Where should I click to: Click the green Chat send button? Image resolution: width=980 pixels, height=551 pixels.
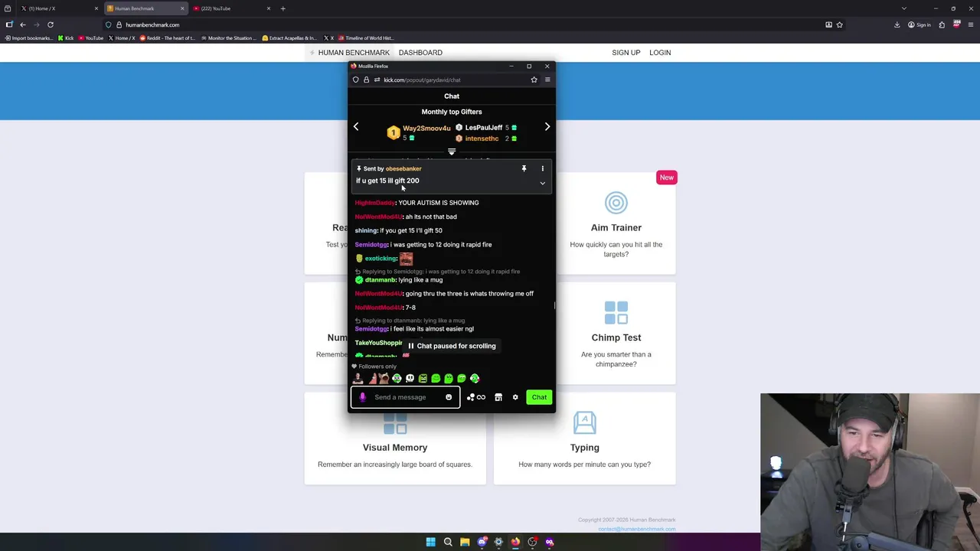pyautogui.click(x=539, y=397)
